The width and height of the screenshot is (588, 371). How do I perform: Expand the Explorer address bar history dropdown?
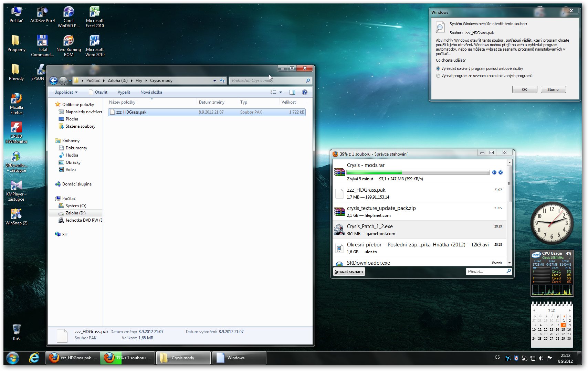click(214, 81)
